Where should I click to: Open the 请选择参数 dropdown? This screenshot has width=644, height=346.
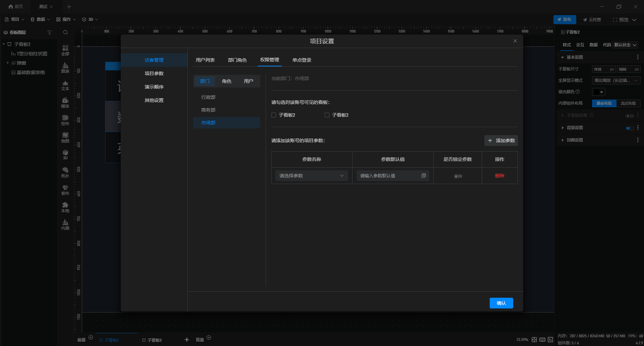312,176
